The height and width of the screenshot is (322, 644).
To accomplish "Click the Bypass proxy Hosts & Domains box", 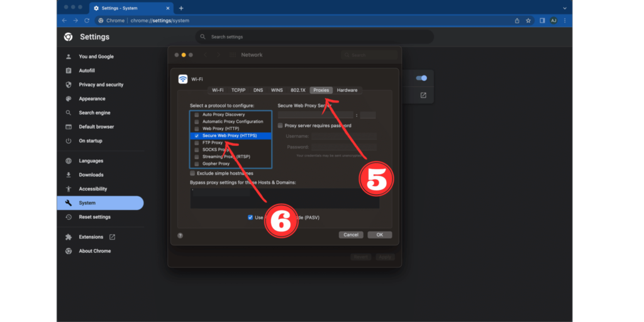I will 285,198.
